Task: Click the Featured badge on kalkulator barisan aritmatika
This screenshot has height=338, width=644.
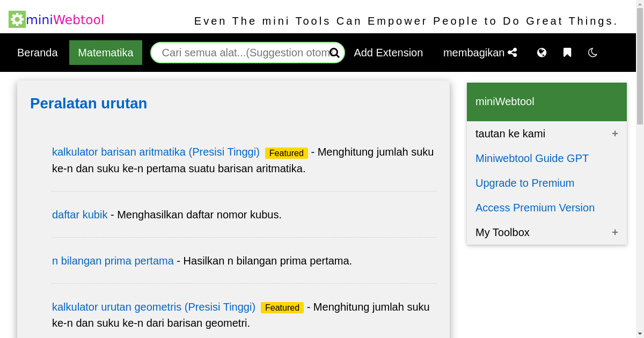Action: click(286, 153)
